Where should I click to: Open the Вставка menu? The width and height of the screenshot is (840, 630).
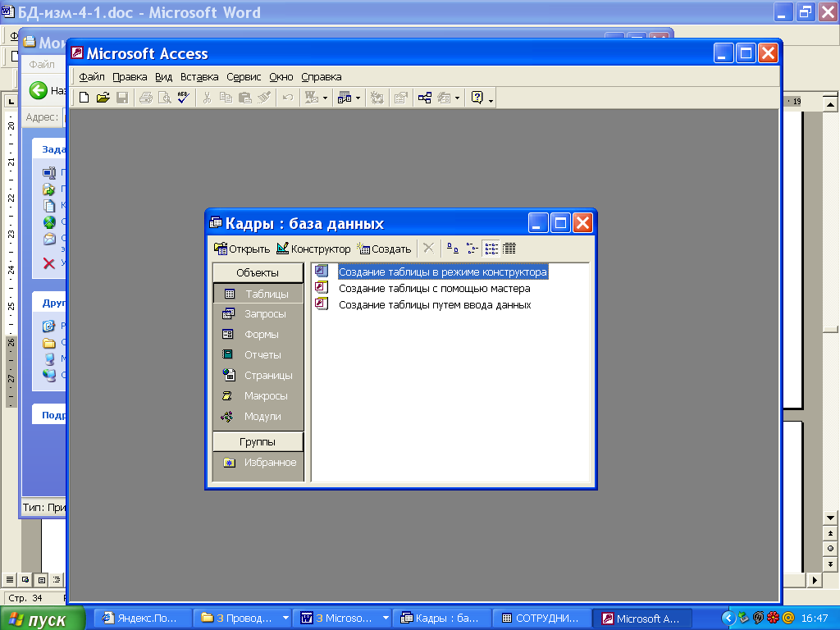click(x=199, y=76)
